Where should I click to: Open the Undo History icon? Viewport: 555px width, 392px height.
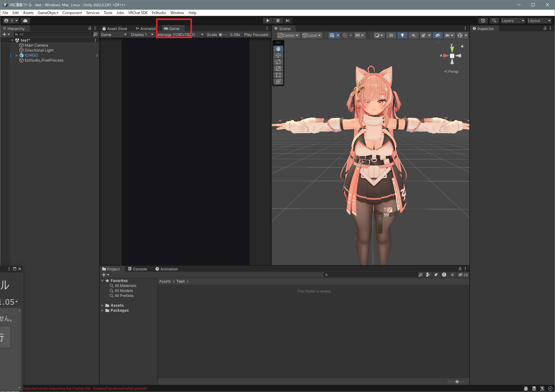coord(483,21)
